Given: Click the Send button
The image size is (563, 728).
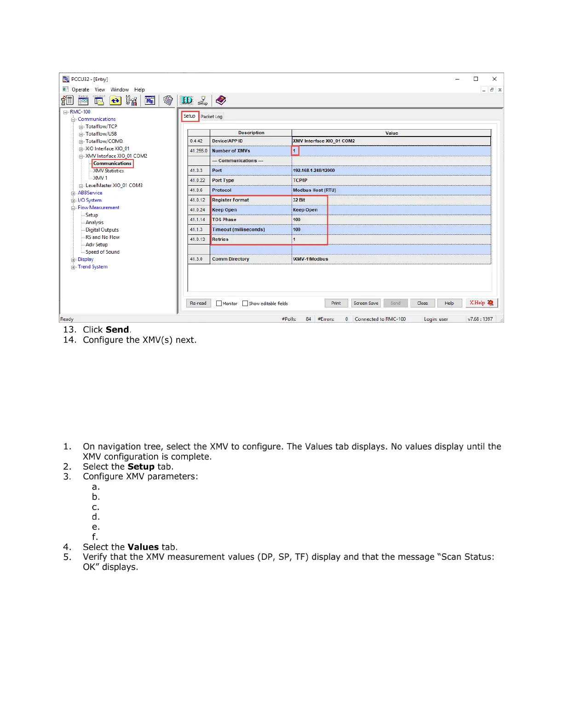Looking at the screenshot, I should (396, 303).
